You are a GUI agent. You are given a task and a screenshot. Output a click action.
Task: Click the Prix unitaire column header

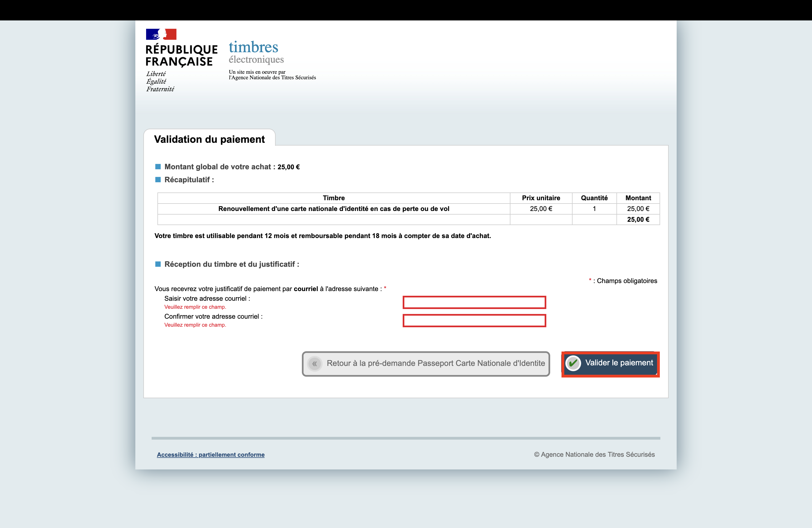(x=541, y=198)
